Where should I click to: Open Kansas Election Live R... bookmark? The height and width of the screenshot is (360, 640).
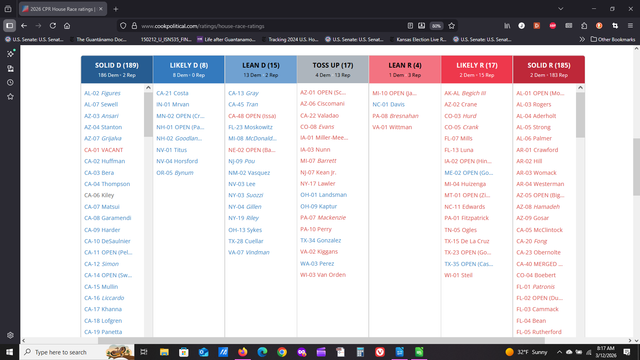click(x=418, y=40)
